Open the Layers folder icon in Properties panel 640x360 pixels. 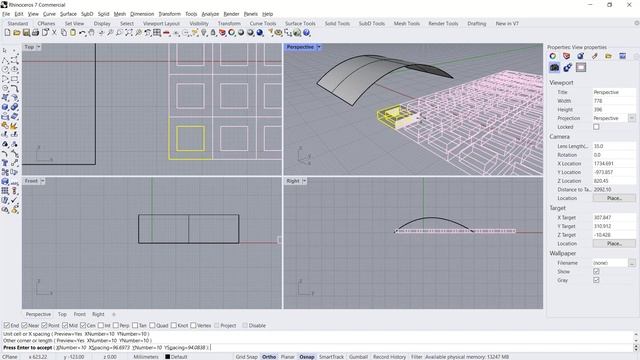point(608,56)
